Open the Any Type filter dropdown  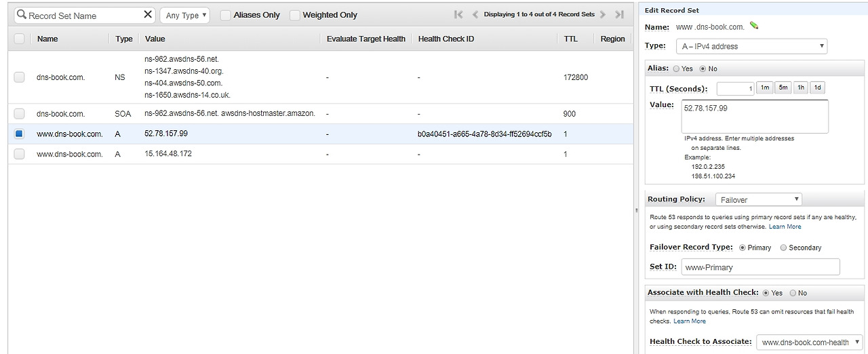pyautogui.click(x=185, y=15)
